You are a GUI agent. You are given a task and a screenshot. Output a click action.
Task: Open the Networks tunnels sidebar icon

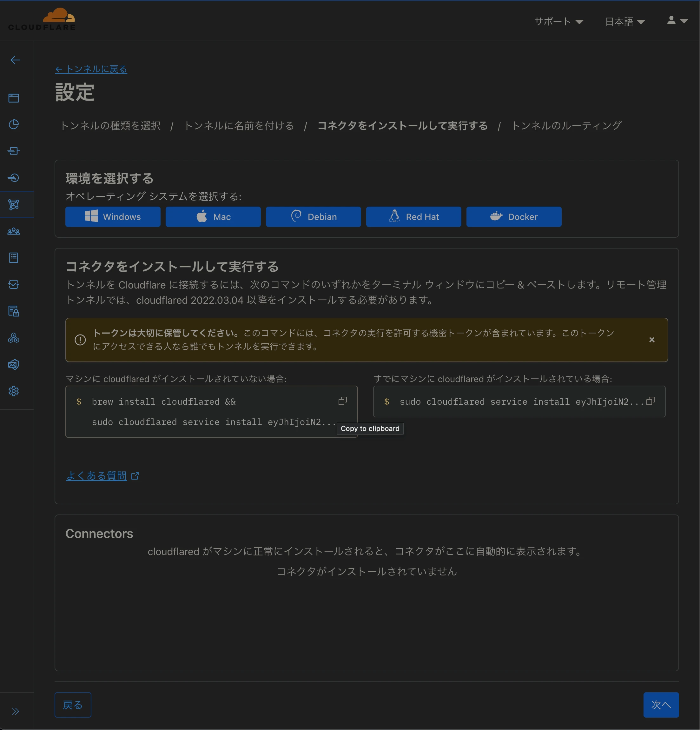point(14,204)
